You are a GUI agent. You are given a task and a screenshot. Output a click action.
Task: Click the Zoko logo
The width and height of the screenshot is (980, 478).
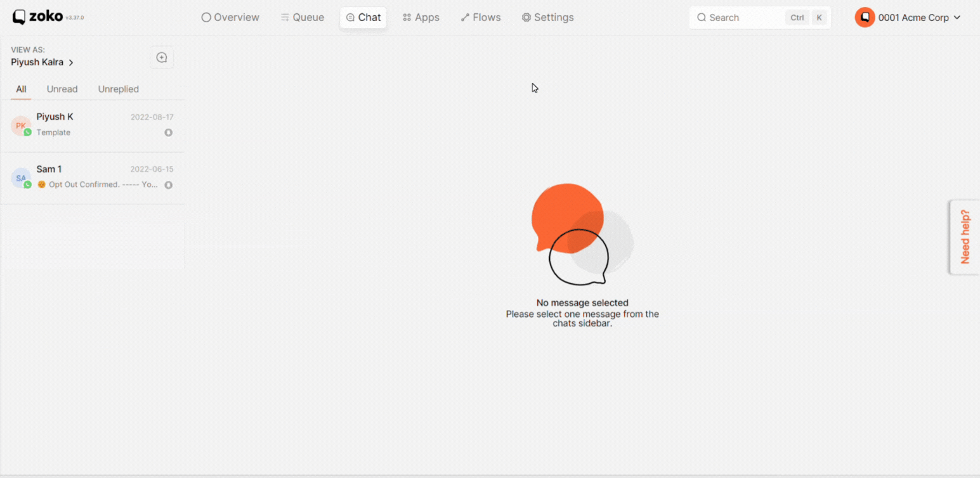coord(37,17)
